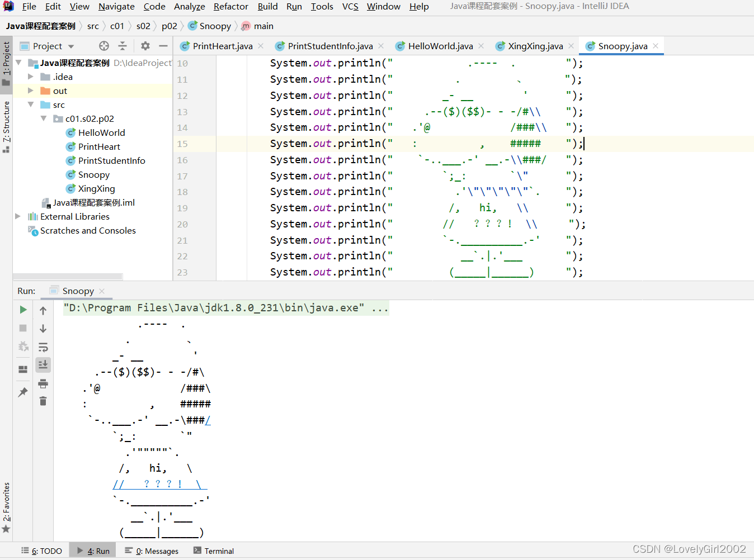
Task: Click the c01 breadcrumb in navigation bar
Action: pyautogui.click(x=117, y=26)
